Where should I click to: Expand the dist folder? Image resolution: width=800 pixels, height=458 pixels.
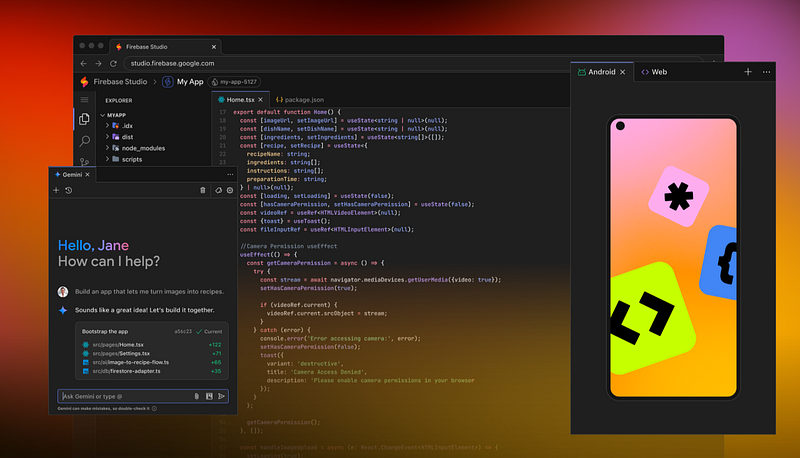coord(107,137)
